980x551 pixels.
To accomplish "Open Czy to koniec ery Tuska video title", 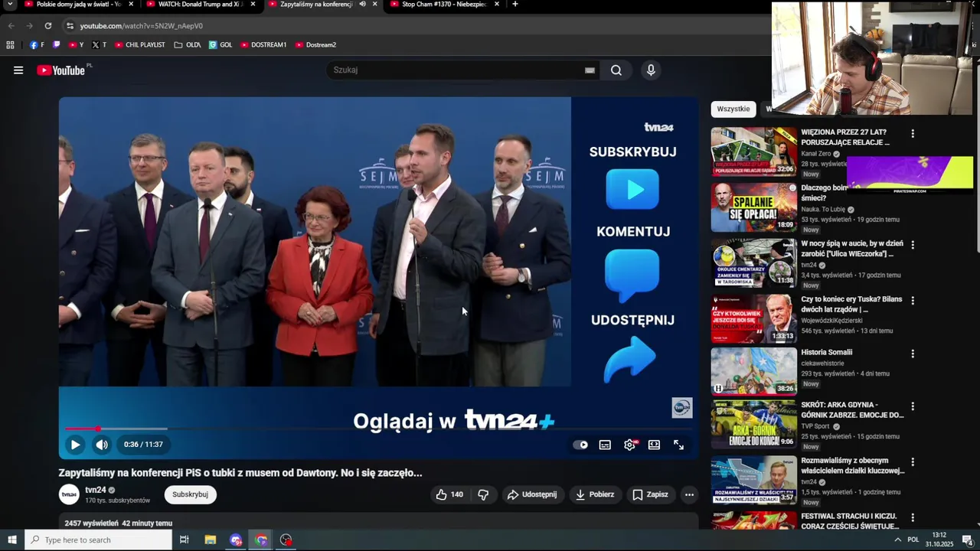I will point(851,304).
